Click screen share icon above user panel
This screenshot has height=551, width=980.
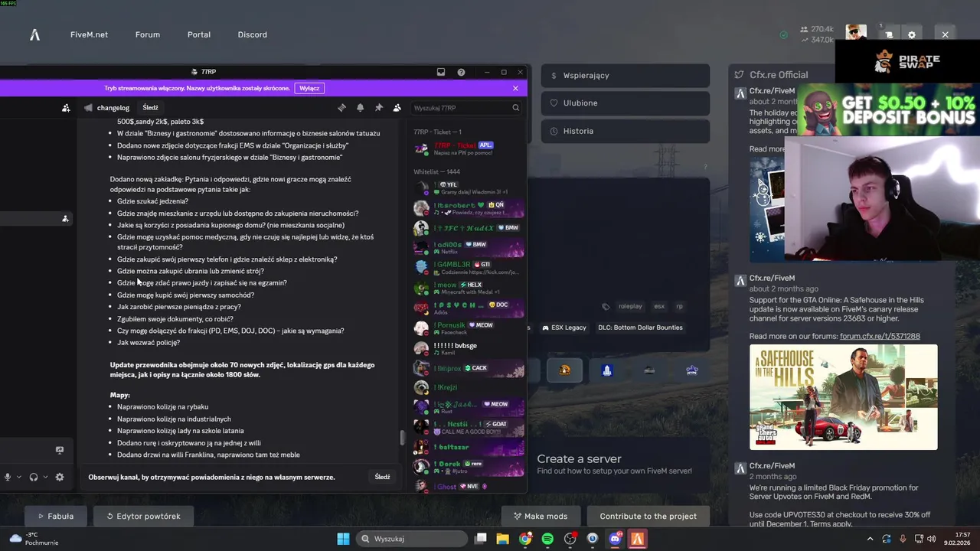coord(60,450)
